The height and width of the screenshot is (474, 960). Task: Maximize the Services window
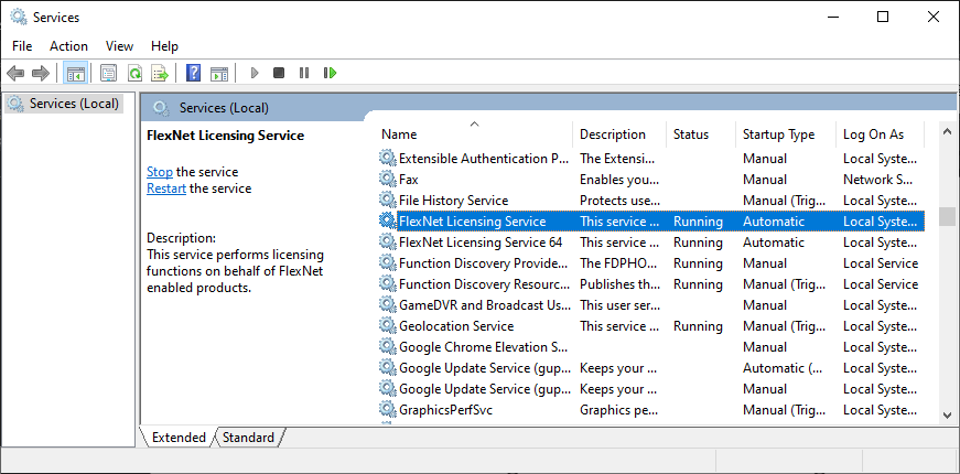coord(883,17)
